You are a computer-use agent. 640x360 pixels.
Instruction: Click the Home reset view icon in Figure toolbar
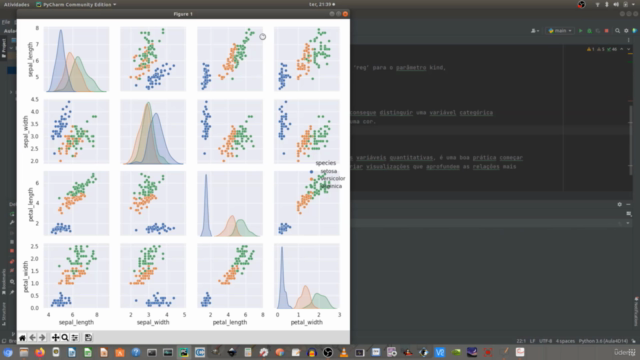(22, 338)
